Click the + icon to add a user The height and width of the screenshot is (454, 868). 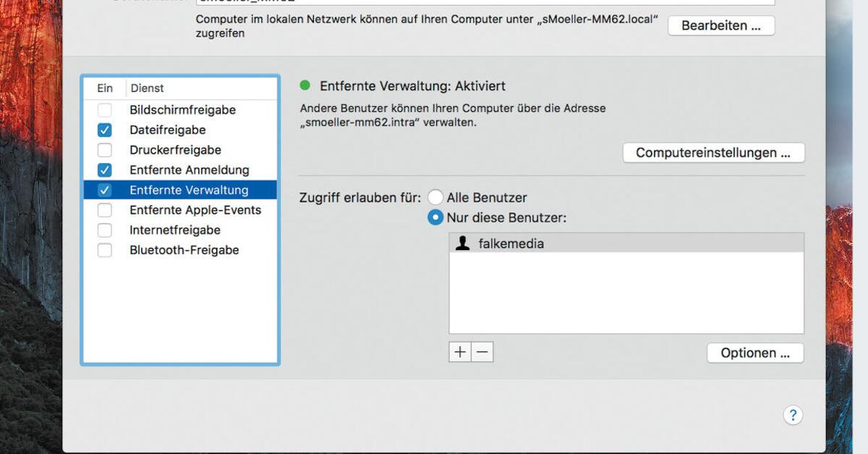459,351
